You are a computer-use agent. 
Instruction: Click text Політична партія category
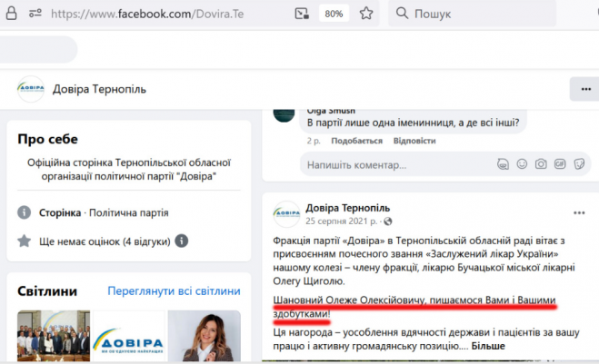point(129,212)
